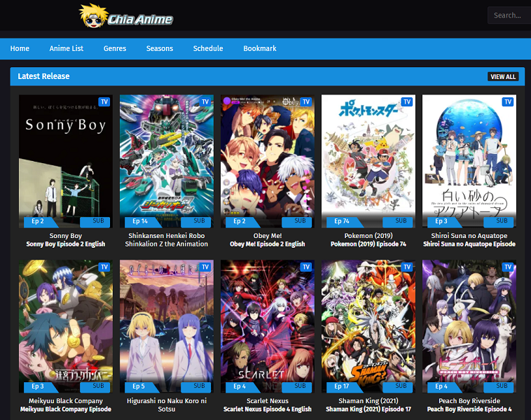Click TV badge on Peach Boy Riverside

click(x=508, y=267)
